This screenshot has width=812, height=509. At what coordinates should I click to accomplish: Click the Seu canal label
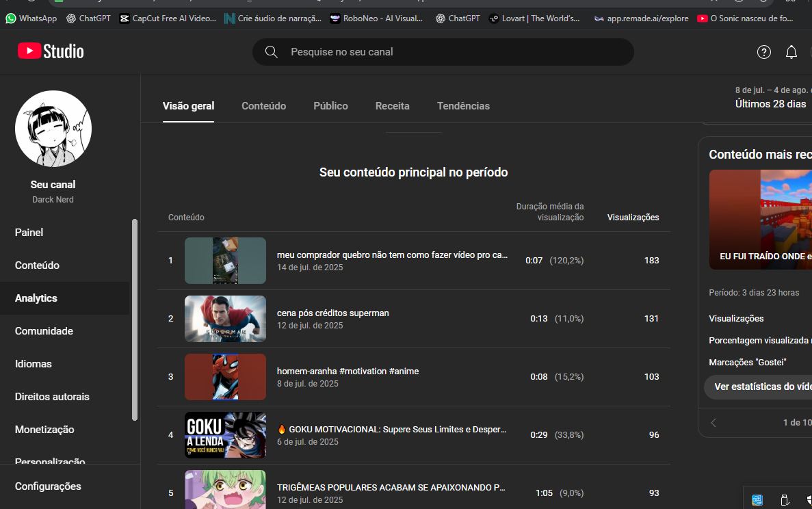coord(53,184)
